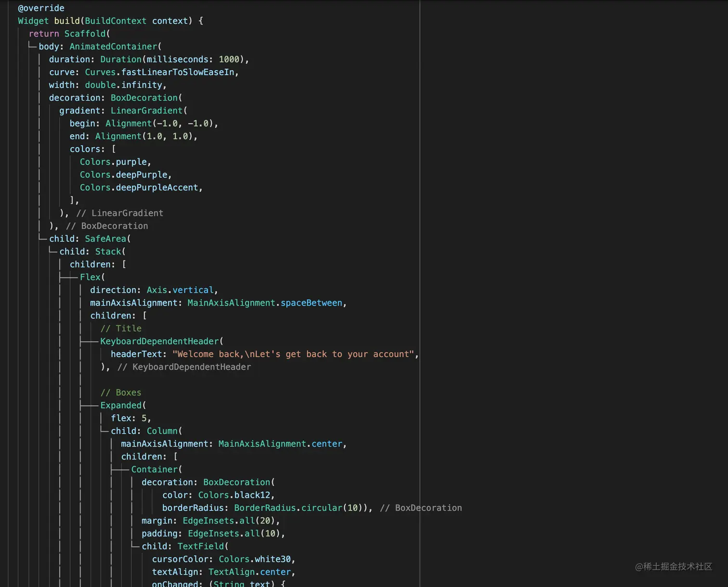The width and height of the screenshot is (728, 587).
Task: Click the child: Stack line
Action: coord(92,252)
